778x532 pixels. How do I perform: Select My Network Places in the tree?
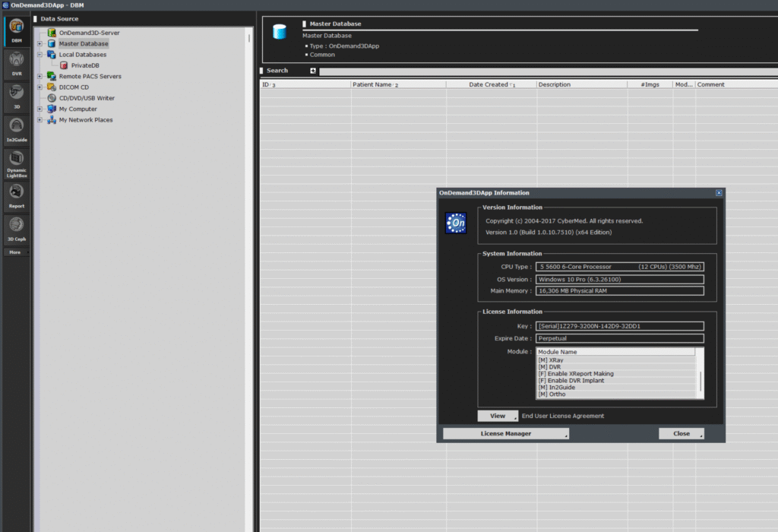point(86,120)
